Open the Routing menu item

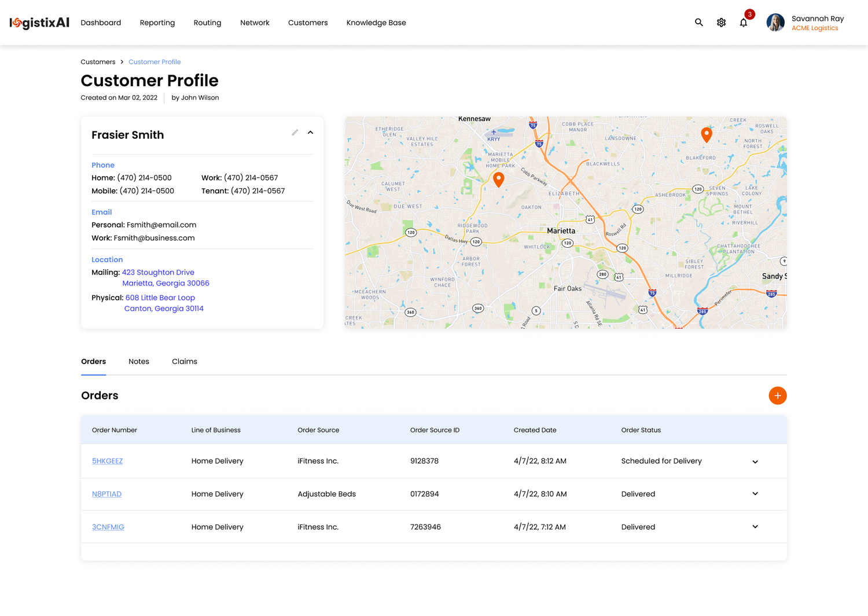pyautogui.click(x=207, y=23)
